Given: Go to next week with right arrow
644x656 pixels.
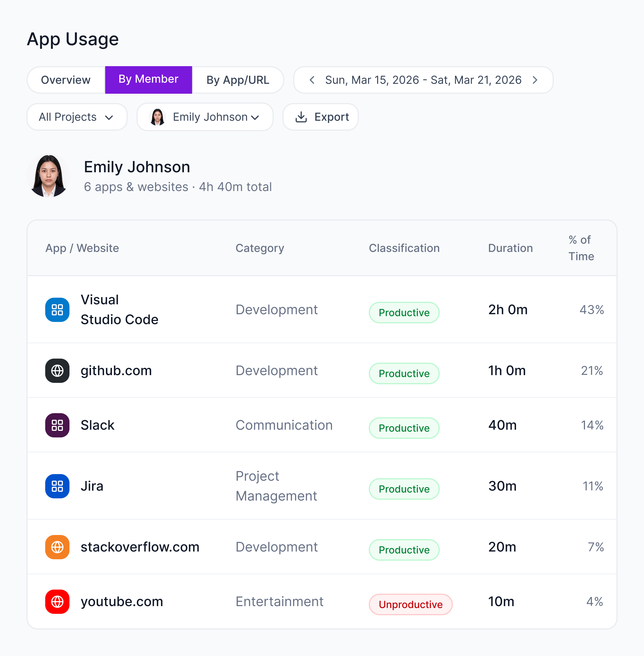Looking at the screenshot, I should 535,80.
